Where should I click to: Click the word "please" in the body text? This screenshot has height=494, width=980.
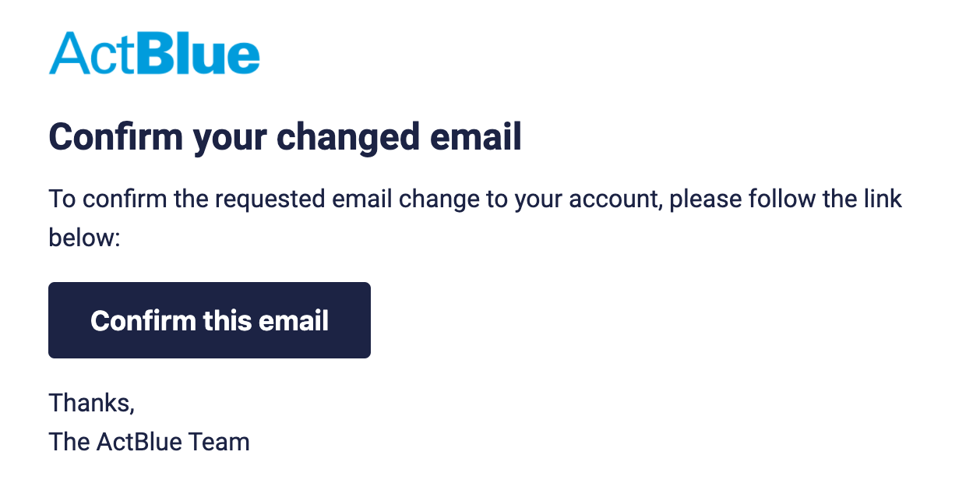pos(706,199)
